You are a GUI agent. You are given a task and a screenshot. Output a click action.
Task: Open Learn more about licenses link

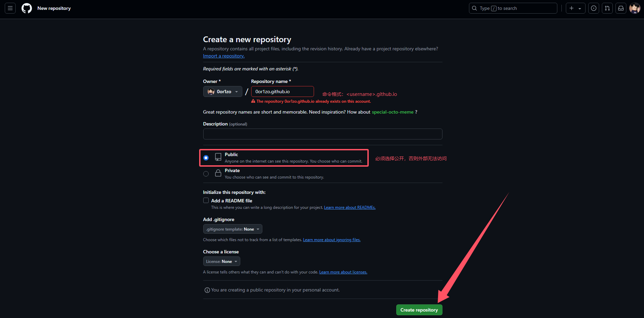(x=343, y=272)
